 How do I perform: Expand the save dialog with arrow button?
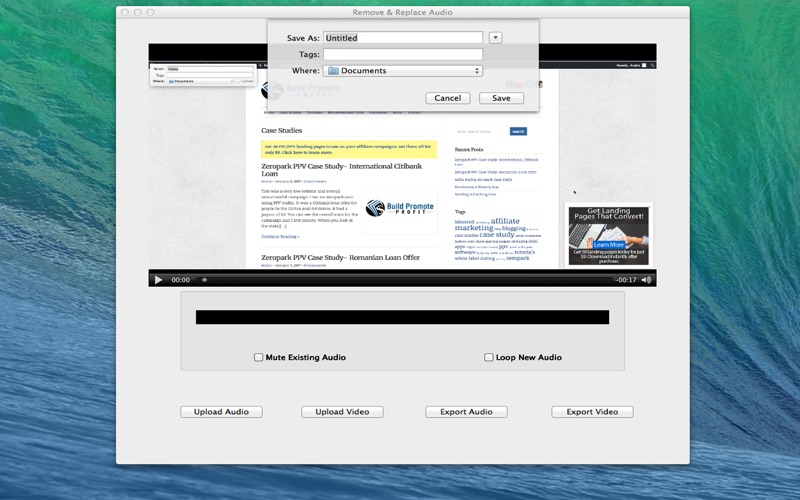(495, 38)
